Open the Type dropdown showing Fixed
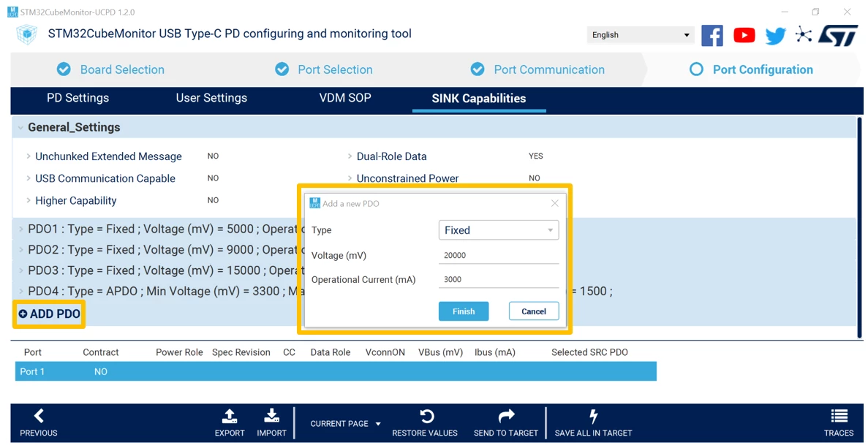 point(498,230)
